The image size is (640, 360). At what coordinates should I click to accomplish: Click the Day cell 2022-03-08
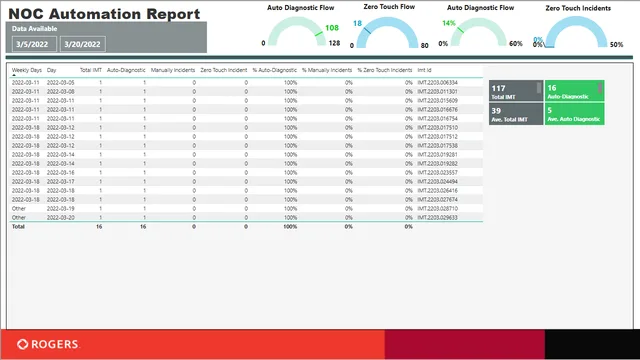[60, 91]
